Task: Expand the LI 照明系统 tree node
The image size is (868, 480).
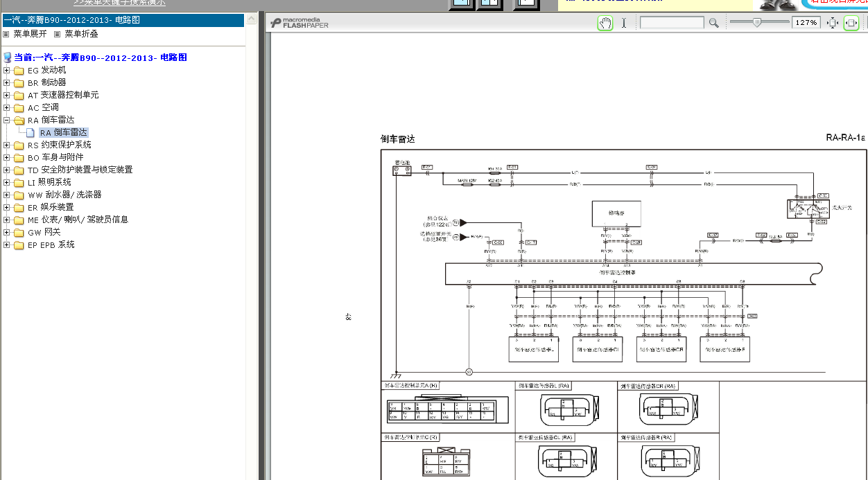Action: [7, 182]
